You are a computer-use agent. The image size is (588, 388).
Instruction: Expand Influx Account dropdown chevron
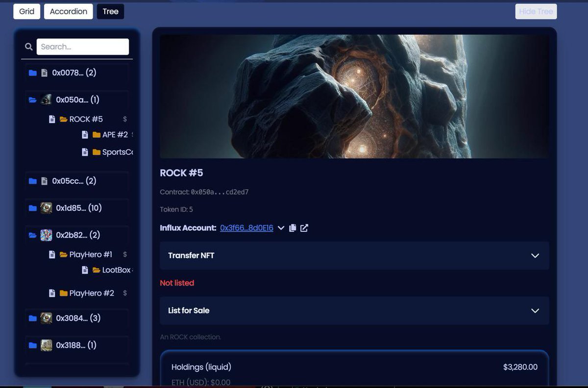(281, 228)
